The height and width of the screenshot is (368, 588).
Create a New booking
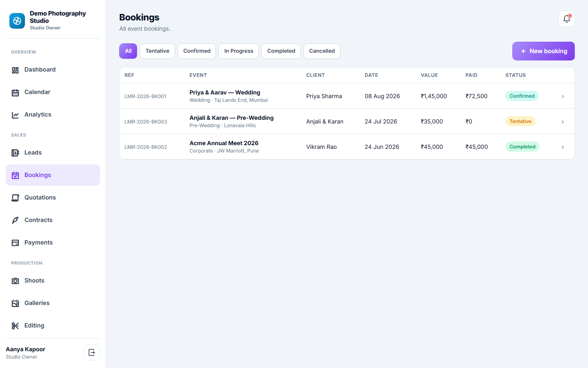click(x=543, y=51)
